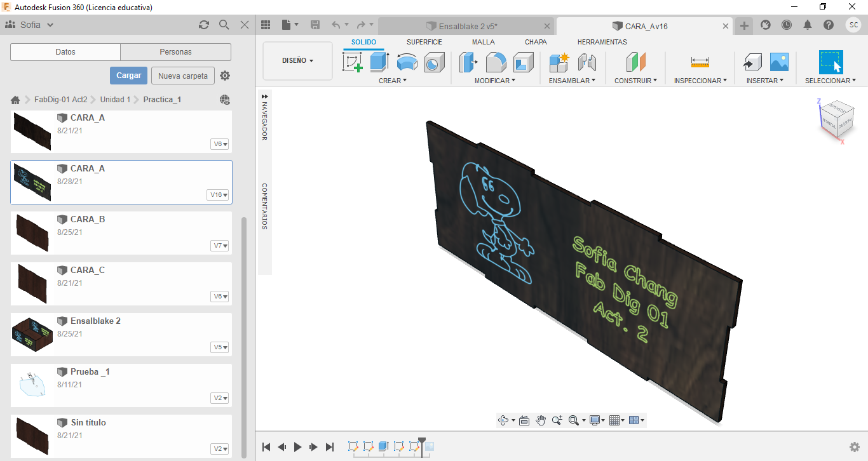Select the Look At camera icon

click(524, 420)
